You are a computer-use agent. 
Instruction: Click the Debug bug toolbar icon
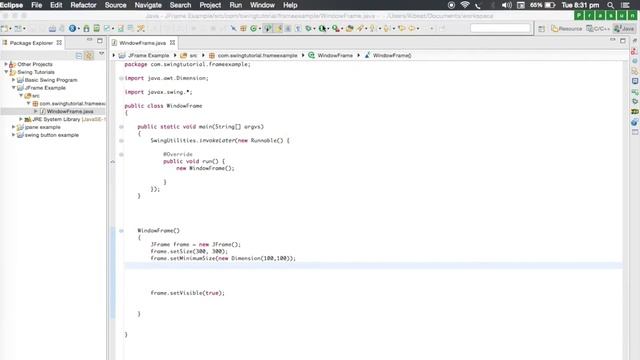(308, 28)
